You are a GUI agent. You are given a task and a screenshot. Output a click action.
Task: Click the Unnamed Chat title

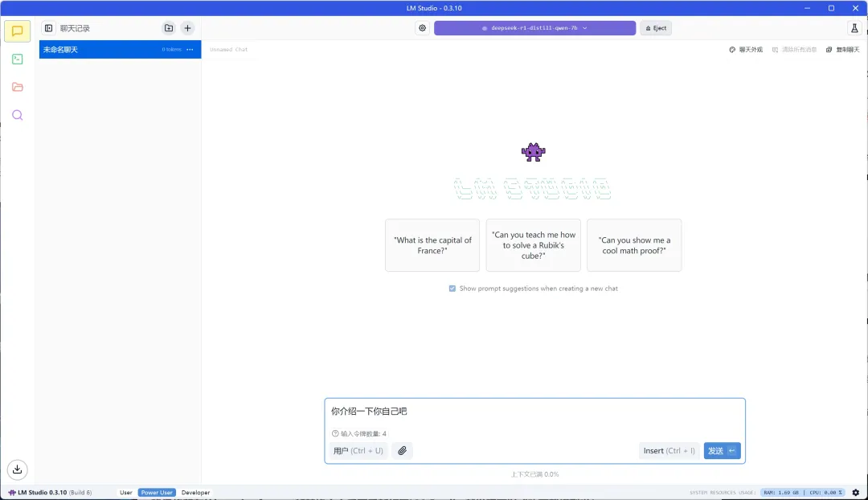(228, 49)
